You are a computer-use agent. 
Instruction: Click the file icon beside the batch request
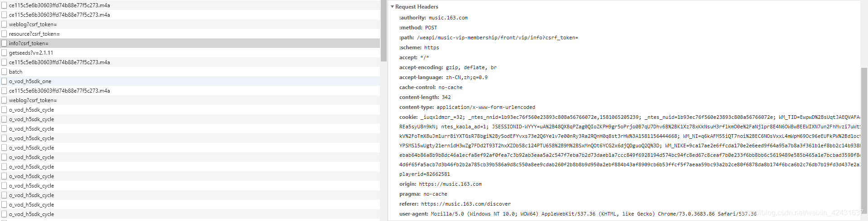pos(4,72)
